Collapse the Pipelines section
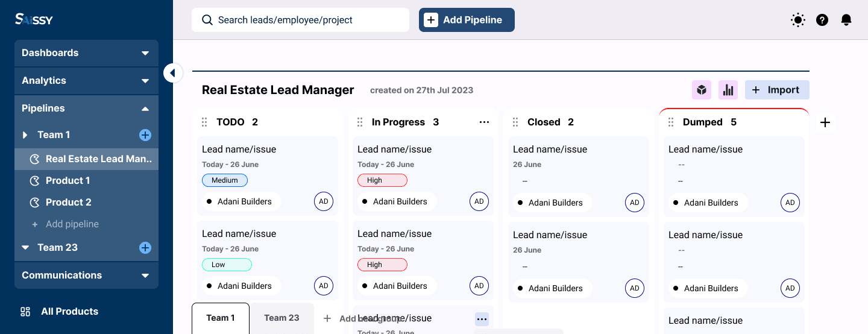 pos(86,109)
